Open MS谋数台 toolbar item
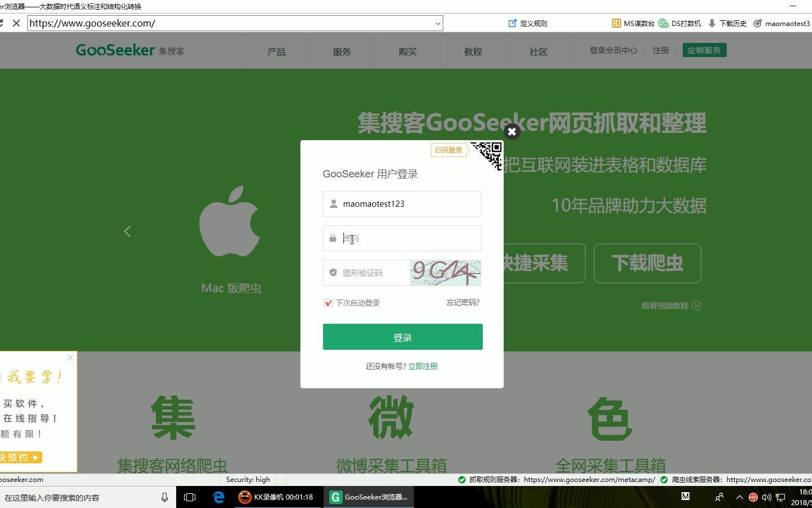 coord(633,23)
